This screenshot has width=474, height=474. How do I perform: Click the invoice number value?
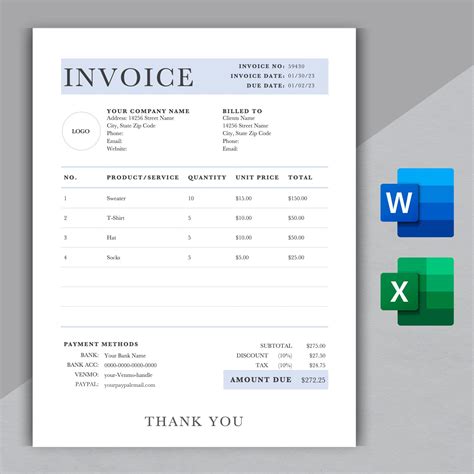pos(296,66)
